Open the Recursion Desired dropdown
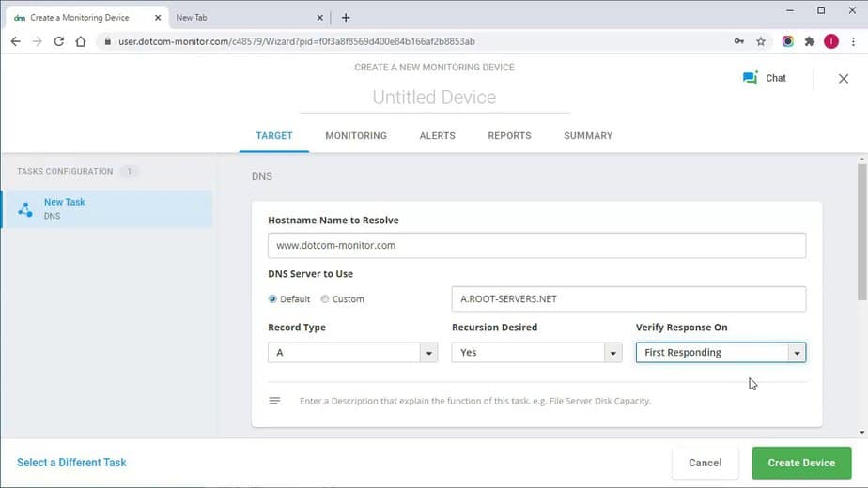 click(536, 353)
